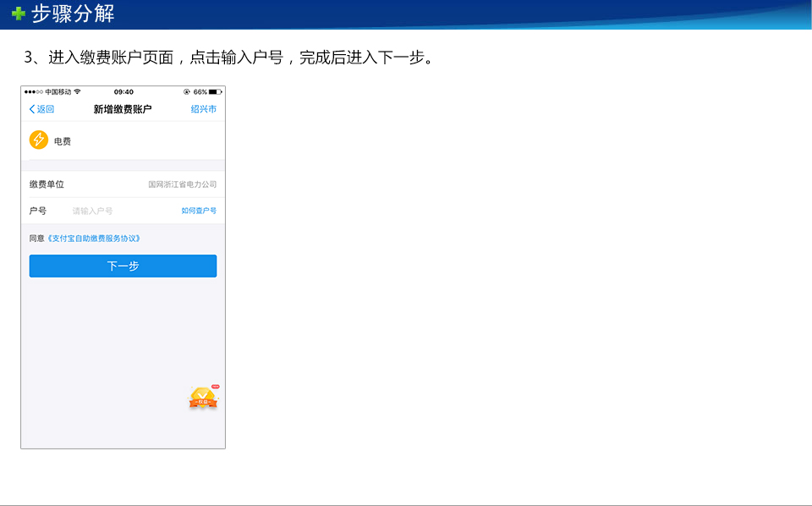Click the gold 权益 badge icon
The image size is (812, 506).
click(204, 397)
